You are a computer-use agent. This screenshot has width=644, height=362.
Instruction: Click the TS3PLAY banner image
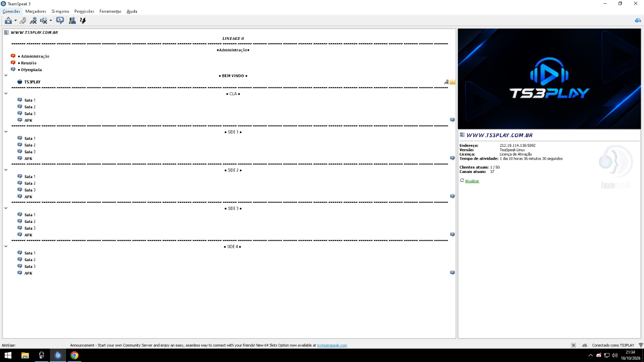point(549,79)
